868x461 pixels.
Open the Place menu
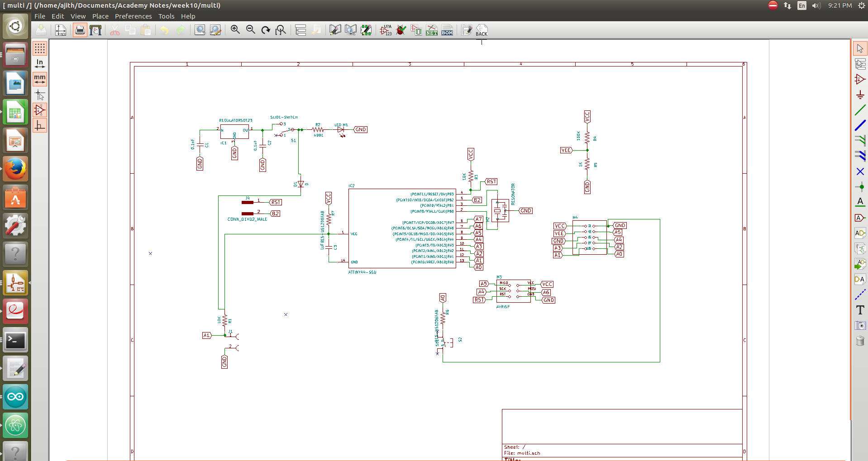(100, 16)
